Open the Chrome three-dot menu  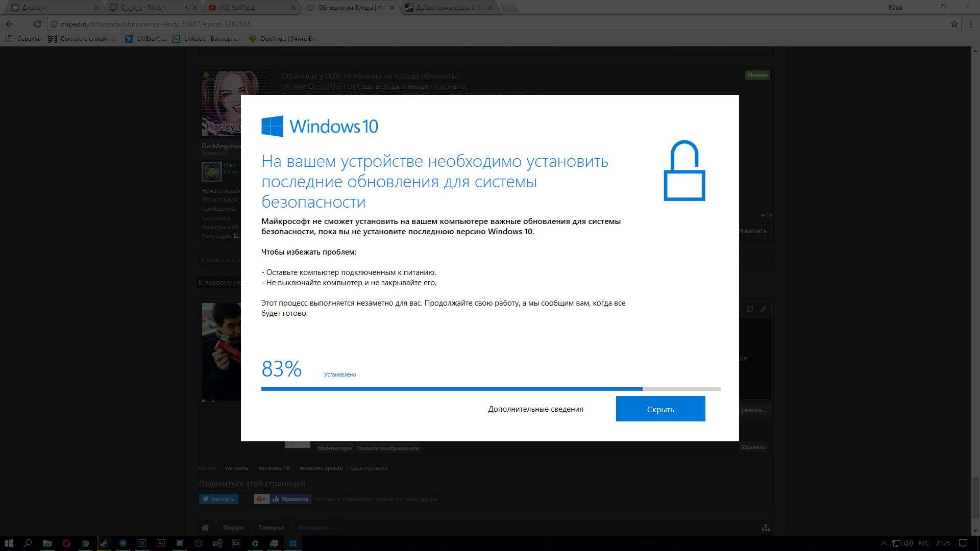pyautogui.click(x=971, y=24)
